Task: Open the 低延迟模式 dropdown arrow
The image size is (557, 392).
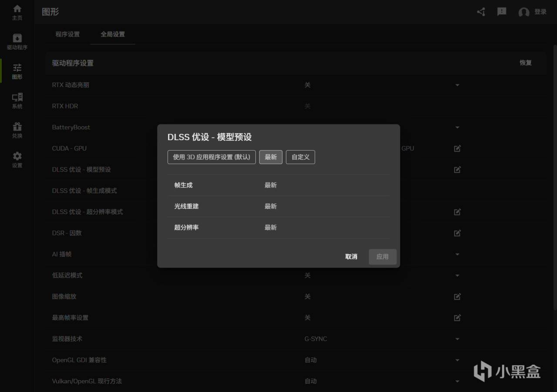Action: click(457, 275)
